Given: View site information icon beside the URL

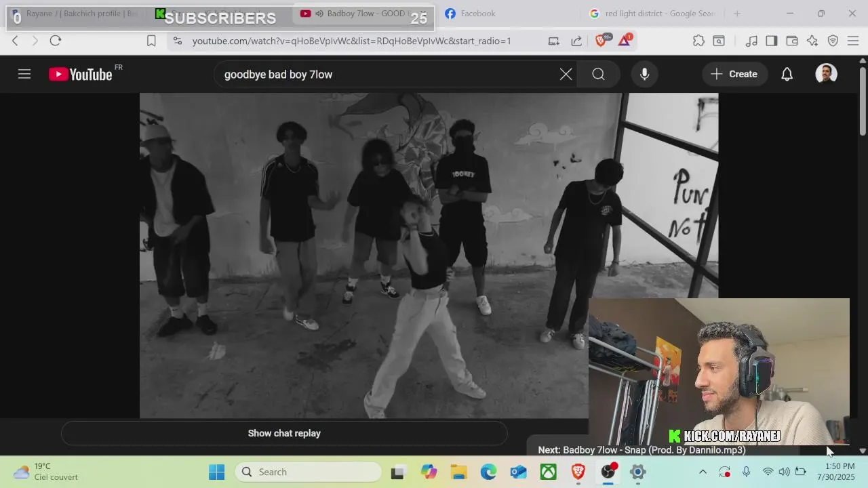Looking at the screenshot, I should tap(178, 41).
